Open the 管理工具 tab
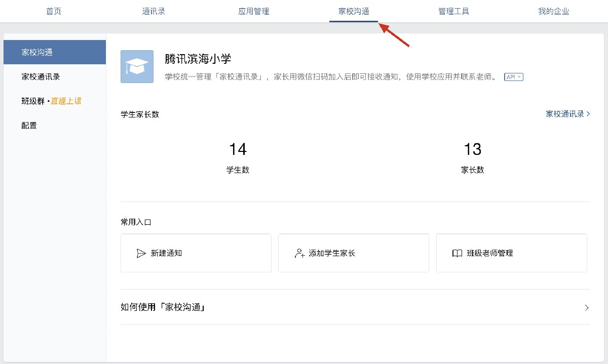Image resolution: width=608 pixels, height=364 pixels. coord(453,11)
